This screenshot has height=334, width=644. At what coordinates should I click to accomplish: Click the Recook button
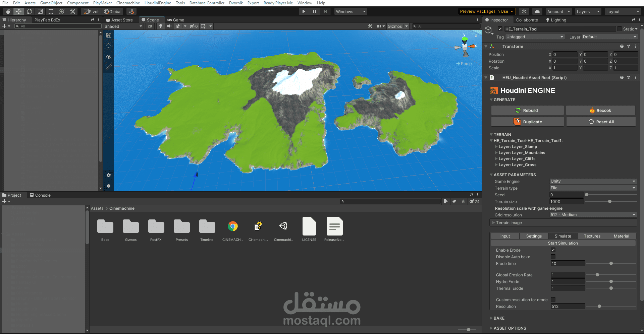coord(601,111)
